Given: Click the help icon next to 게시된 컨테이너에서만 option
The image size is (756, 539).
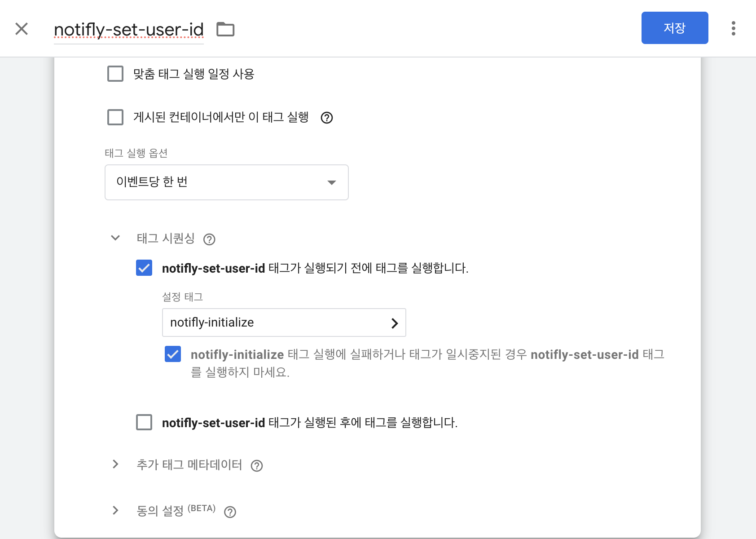Looking at the screenshot, I should (327, 118).
